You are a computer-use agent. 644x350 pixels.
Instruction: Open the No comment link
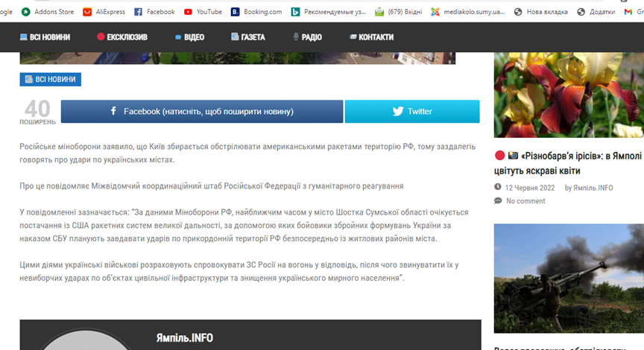coord(525,201)
